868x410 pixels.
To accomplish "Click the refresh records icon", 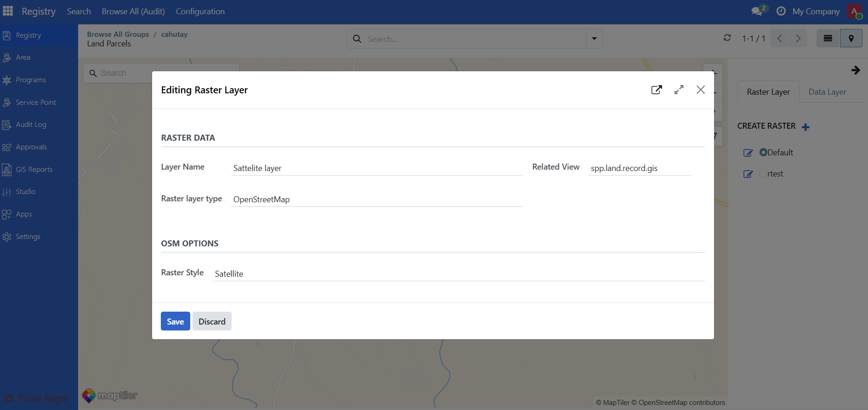I will pos(727,38).
